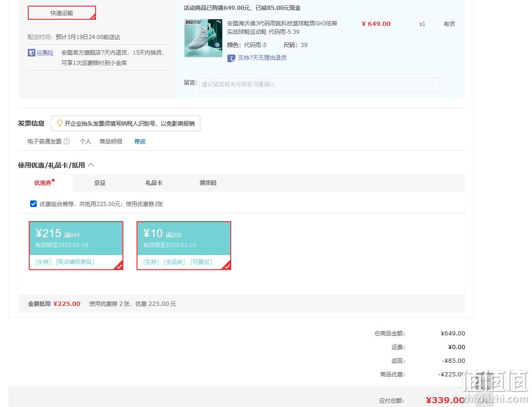The image size is (532, 407).
Task: Deselect the ¥10 满200 coupon
Action: (x=184, y=246)
